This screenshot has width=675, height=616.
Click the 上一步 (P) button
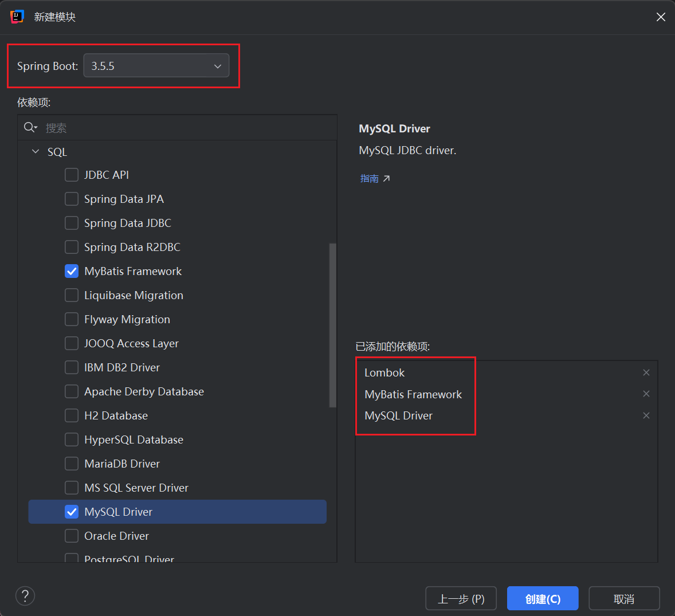pyautogui.click(x=461, y=598)
